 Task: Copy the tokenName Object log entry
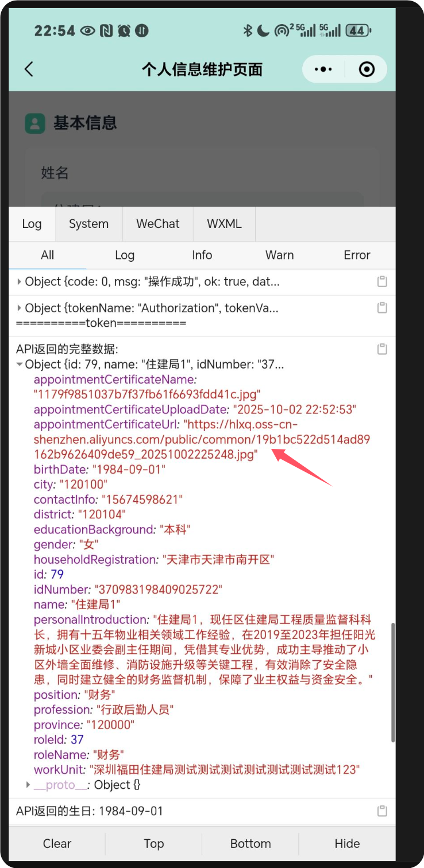coord(382,308)
